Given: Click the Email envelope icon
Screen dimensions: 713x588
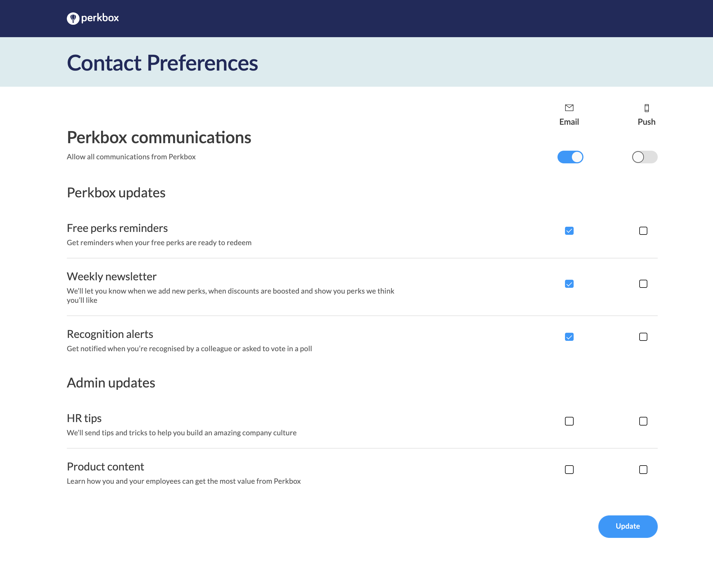Looking at the screenshot, I should click(x=569, y=108).
